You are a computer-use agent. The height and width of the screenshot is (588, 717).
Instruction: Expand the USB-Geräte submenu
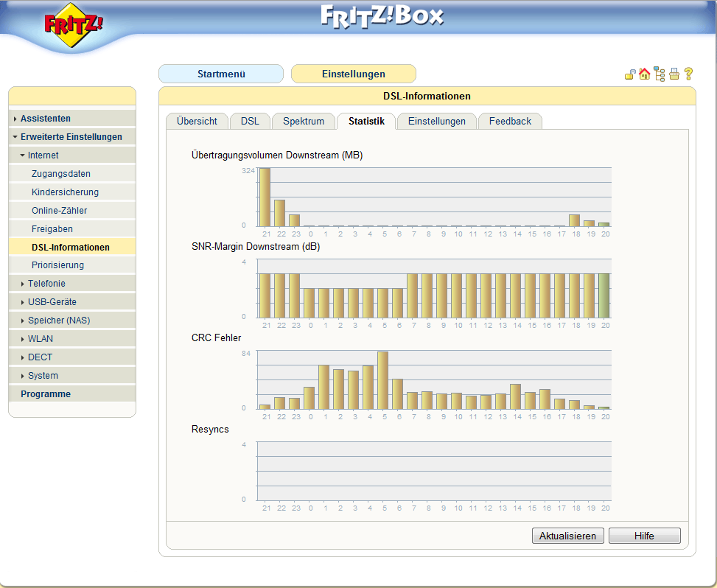pyautogui.click(x=22, y=302)
